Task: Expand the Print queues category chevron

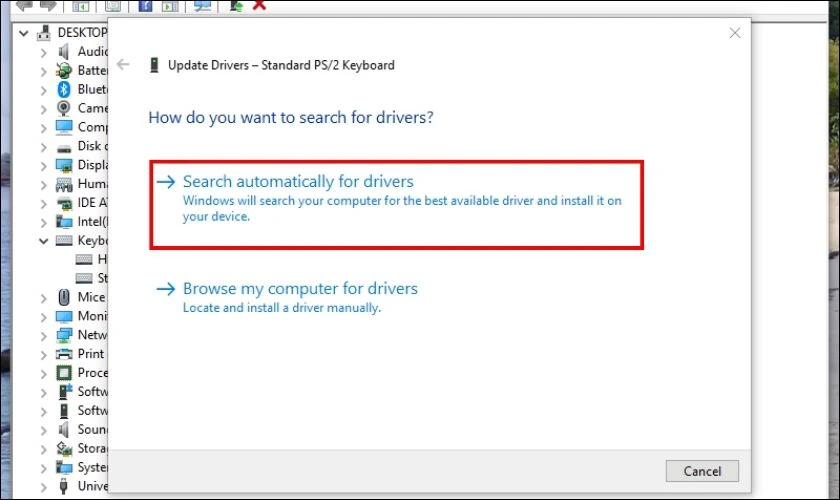Action: [43, 355]
